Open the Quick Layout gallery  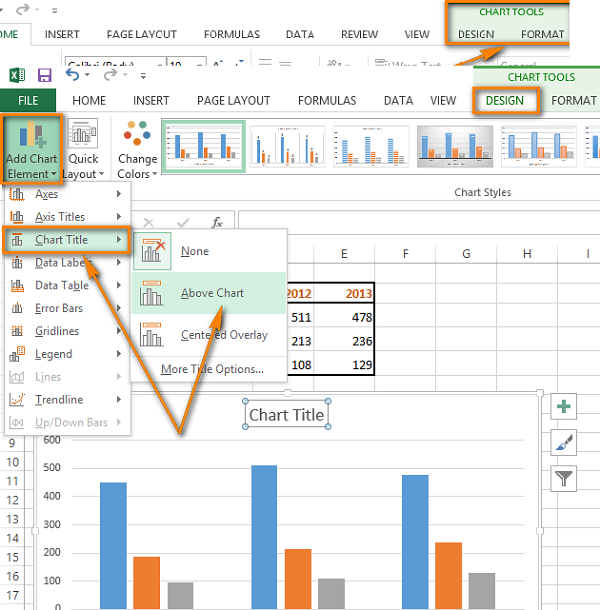coord(82,150)
